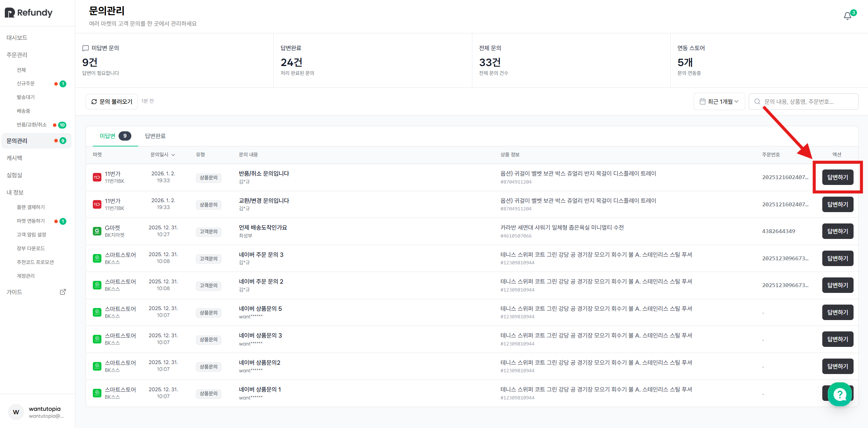Open the wantutopia account profile
Screen dimensions: 868x428
[37, 412]
